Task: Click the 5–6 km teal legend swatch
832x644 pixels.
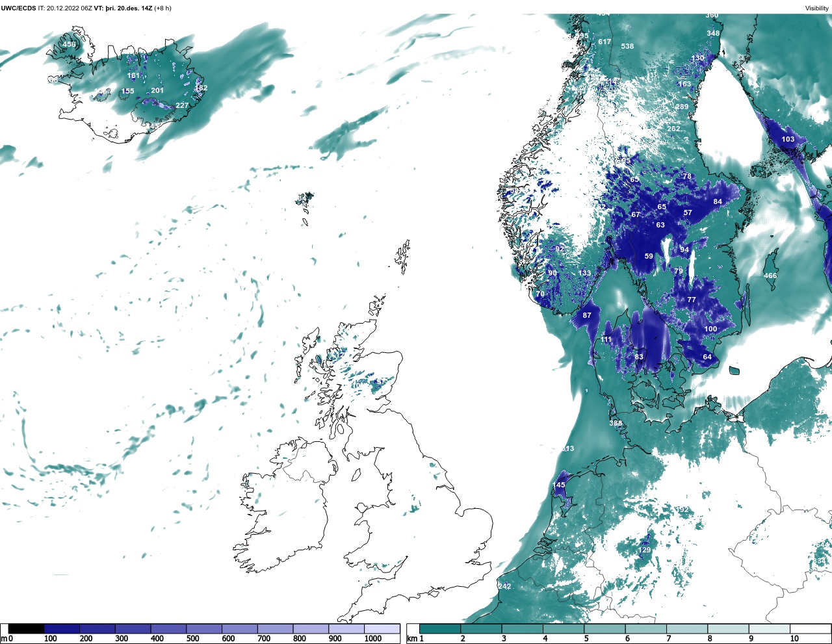Action: [x=604, y=628]
